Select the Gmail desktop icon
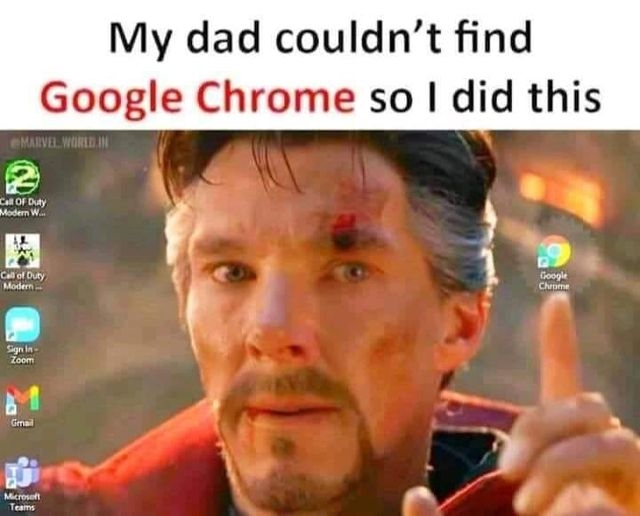The width and height of the screenshot is (640, 516). point(23,398)
